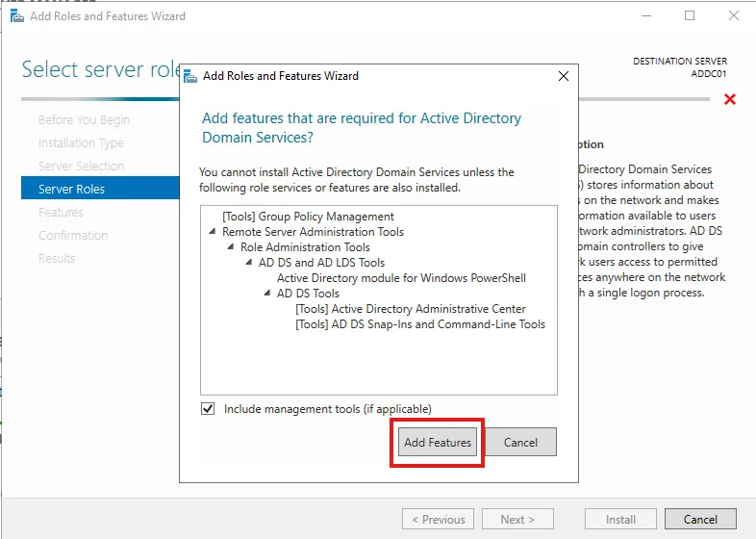Select AD DS Snap-Ins and Command-Line Tools

pyautogui.click(x=420, y=324)
